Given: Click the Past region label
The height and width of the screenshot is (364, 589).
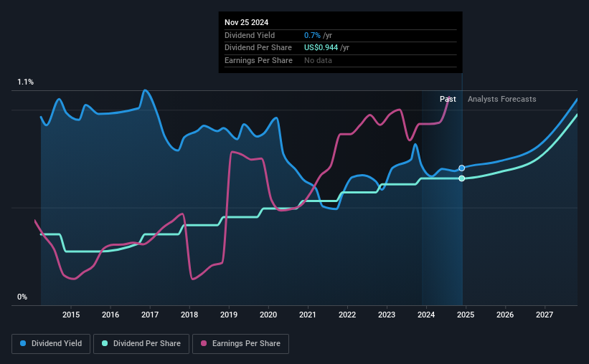Looking at the screenshot, I should point(448,99).
